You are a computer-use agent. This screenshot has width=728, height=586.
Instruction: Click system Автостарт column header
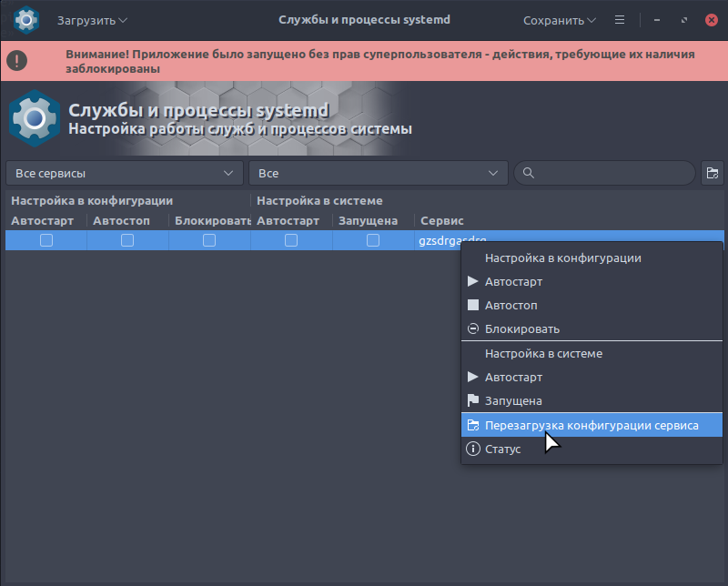coord(291,220)
